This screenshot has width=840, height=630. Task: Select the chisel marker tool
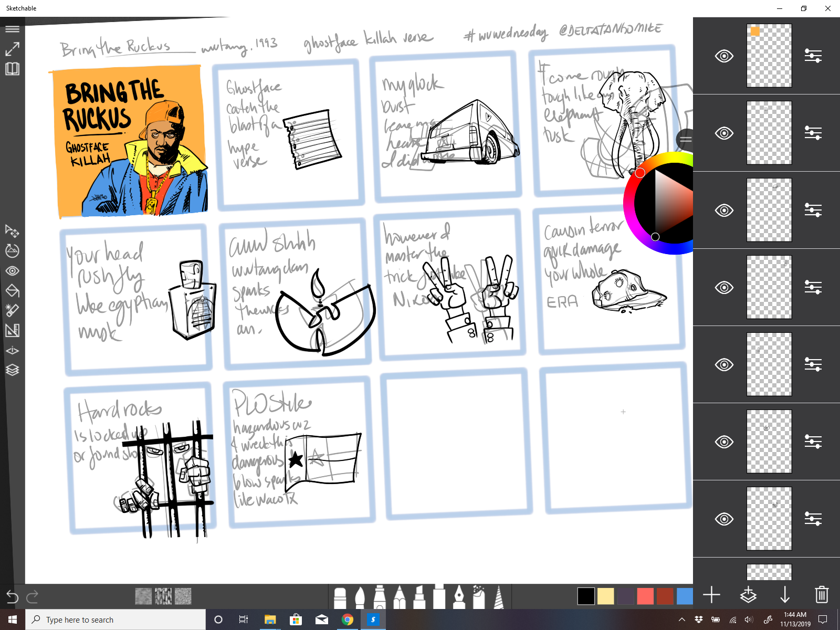pos(419,597)
